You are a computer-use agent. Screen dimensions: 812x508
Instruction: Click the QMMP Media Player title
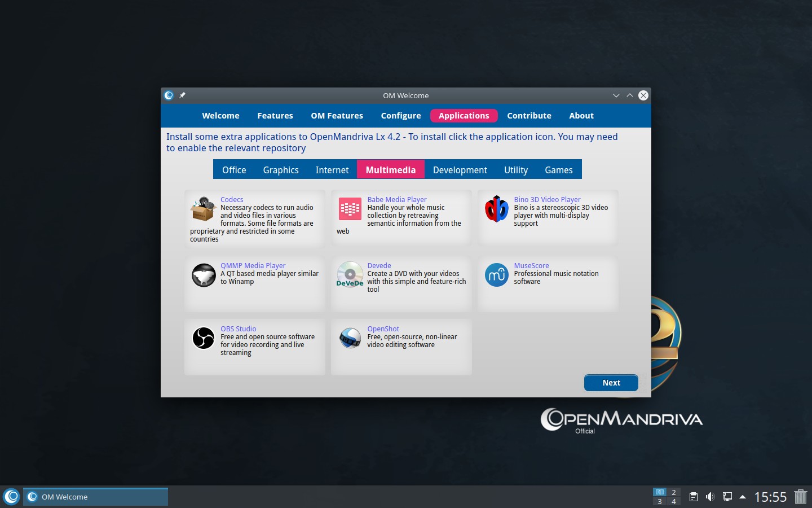tap(253, 266)
